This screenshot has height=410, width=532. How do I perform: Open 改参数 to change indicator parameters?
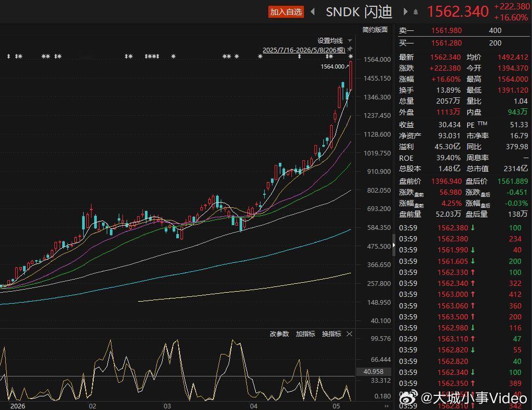(279, 334)
